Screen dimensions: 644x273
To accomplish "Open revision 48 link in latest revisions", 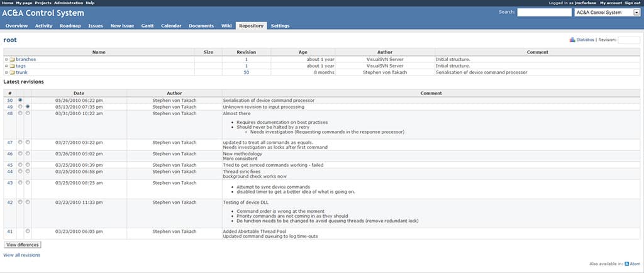I will (x=10, y=113).
